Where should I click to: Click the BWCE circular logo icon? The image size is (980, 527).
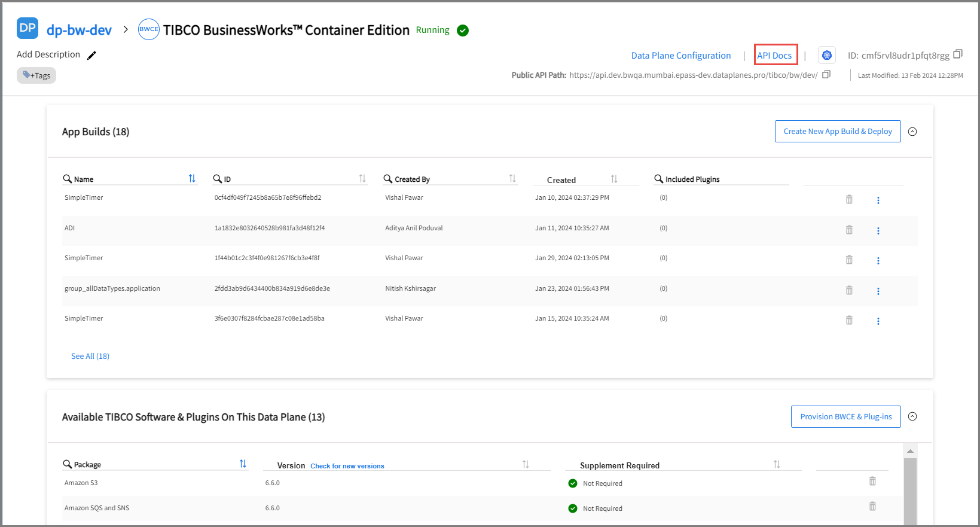point(149,29)
